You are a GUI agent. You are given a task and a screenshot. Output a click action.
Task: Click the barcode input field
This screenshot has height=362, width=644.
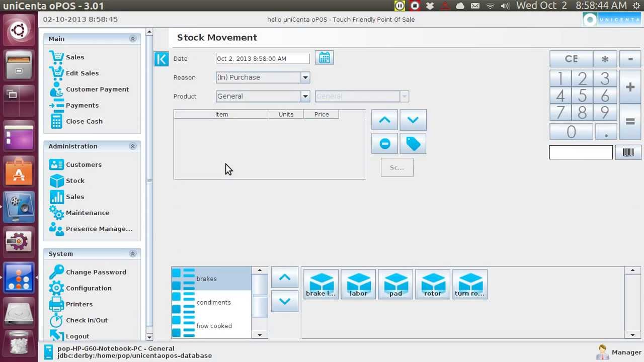(x=581, y=152)
